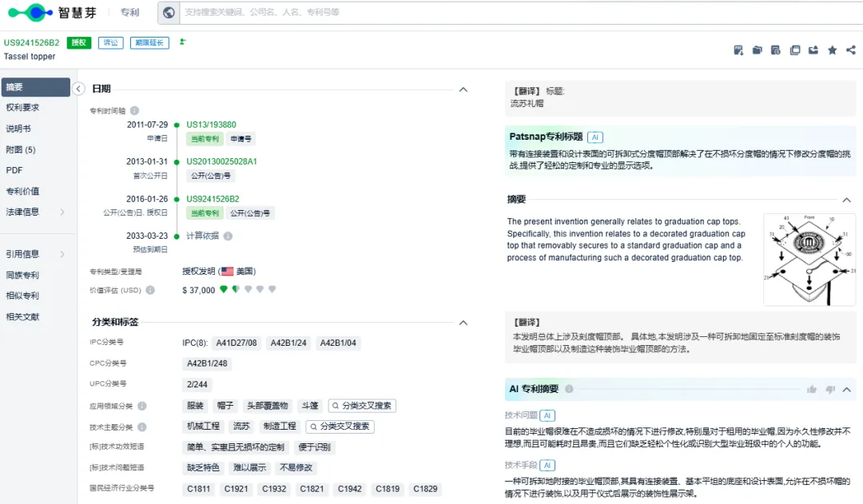Collapse the 日期 section
The height and width of the screenshot is (504, 863).
click(463, 89)
